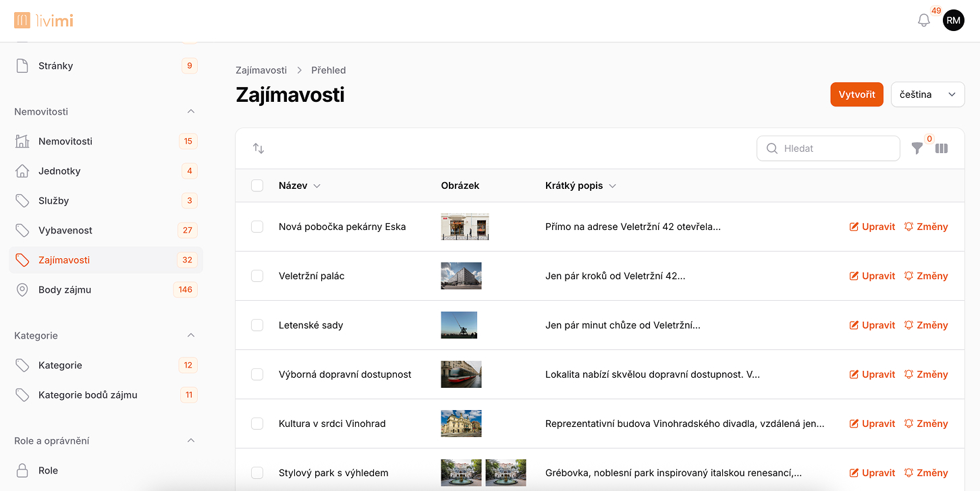Open the Služby menu item
This screenshot has height=491, width=980.
coord(106,200)
